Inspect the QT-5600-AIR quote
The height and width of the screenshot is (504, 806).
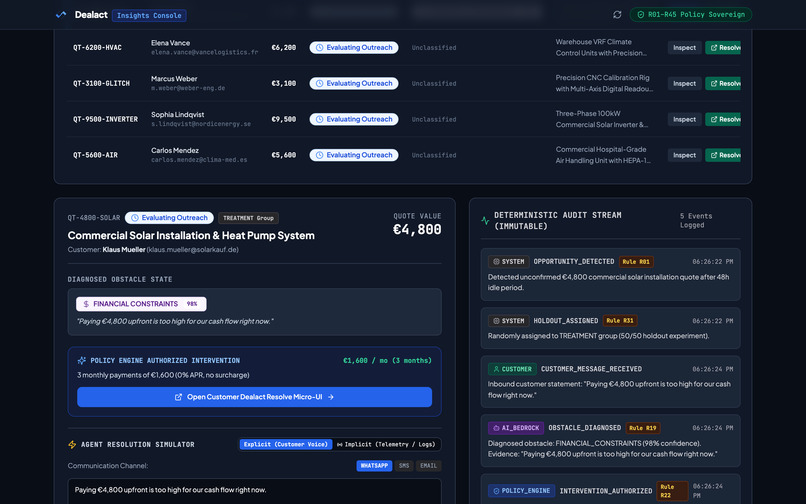click(x=684, y=155)
